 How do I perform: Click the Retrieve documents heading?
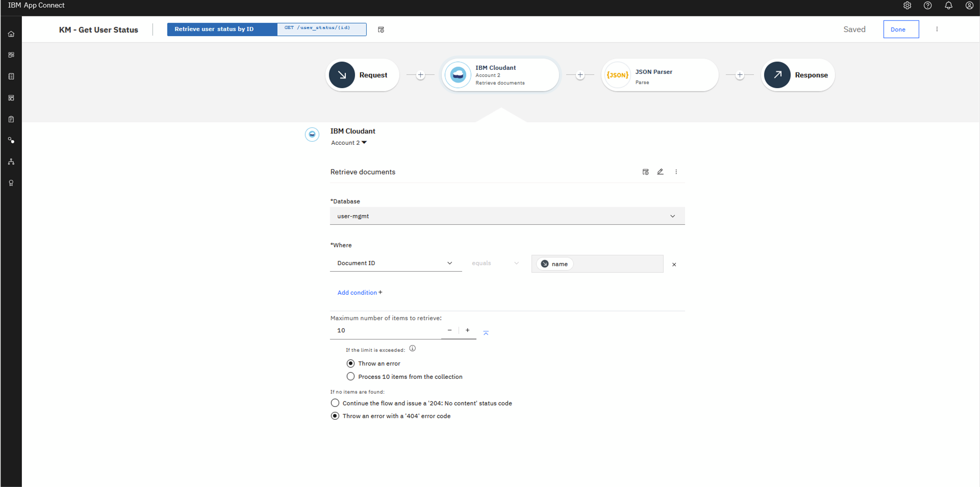[363, 172]
